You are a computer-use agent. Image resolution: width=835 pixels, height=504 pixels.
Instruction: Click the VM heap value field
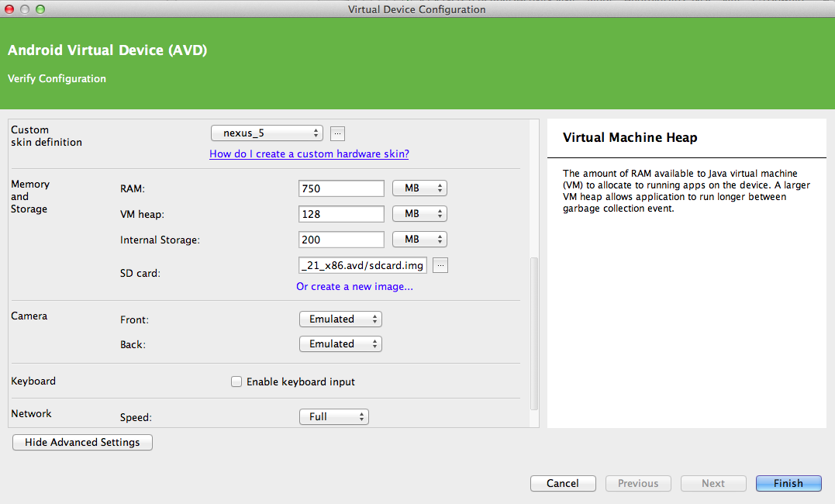341,214
